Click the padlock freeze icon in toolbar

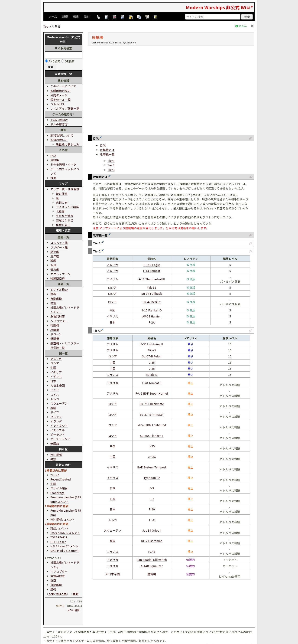coord(131,17)
